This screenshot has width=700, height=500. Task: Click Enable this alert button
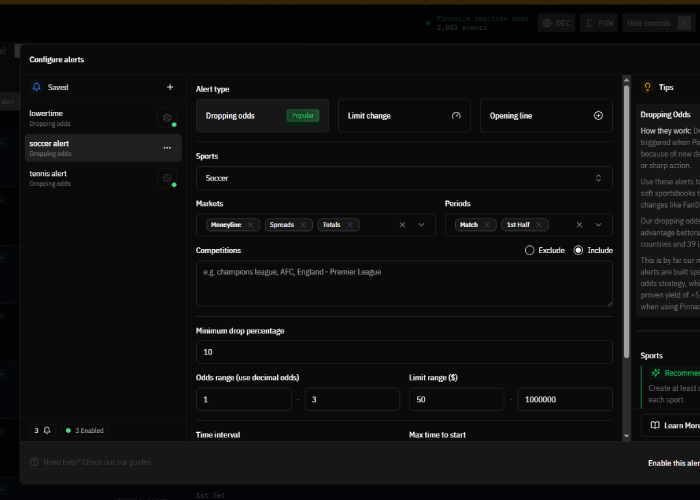tap(674, 463)
